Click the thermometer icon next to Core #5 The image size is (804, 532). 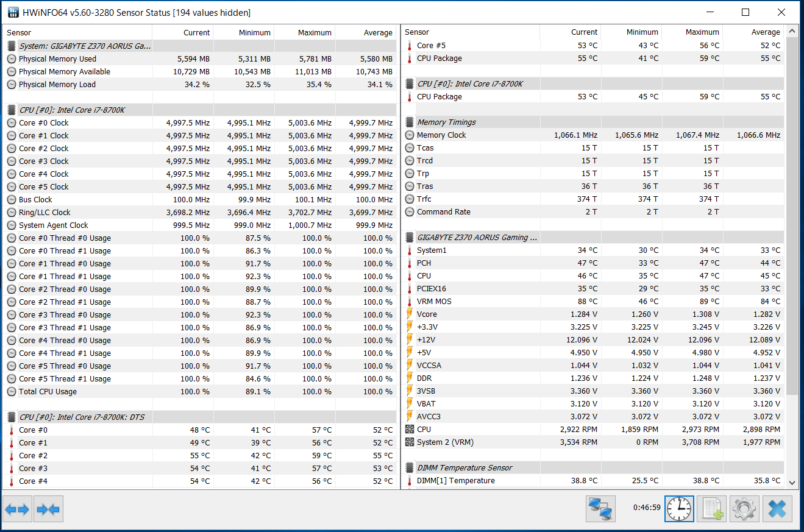pos(410,45)
